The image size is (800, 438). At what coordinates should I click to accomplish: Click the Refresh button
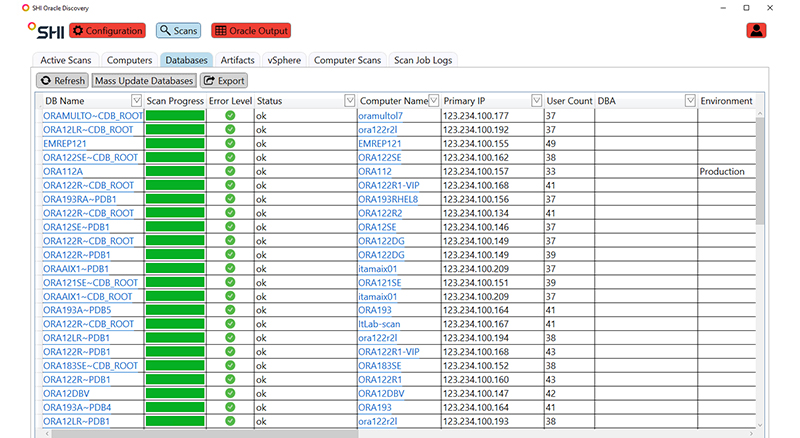(63, 80)
